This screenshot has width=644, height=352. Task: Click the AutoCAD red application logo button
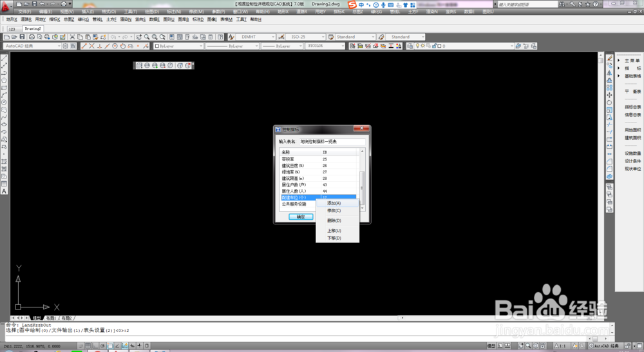click(6, 6)
